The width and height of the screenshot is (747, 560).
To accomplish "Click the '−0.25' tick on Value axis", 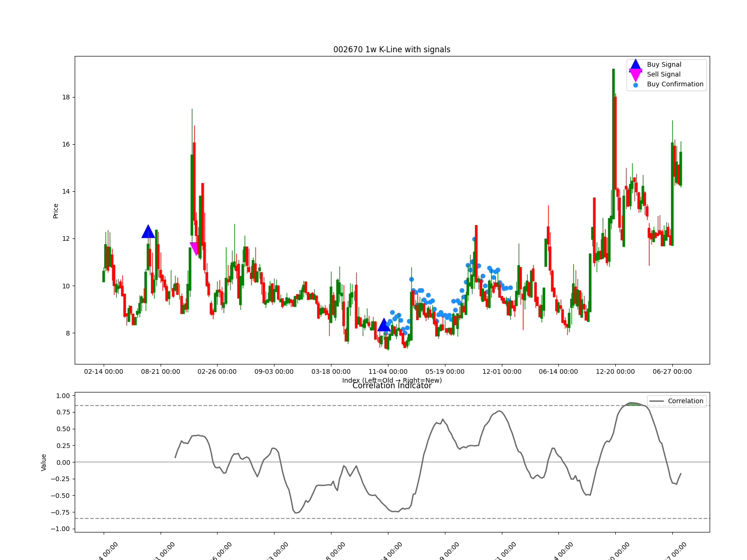I will pos(61,479).
